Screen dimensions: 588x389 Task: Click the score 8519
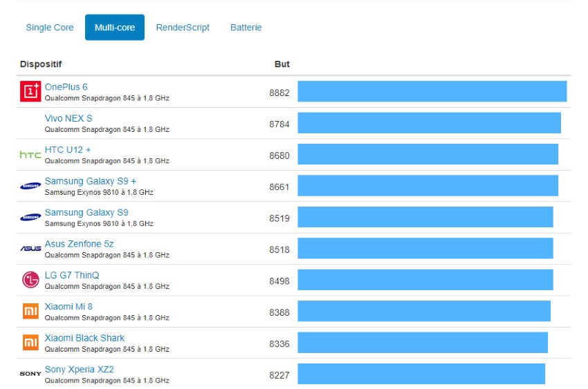tap(279, 218)
